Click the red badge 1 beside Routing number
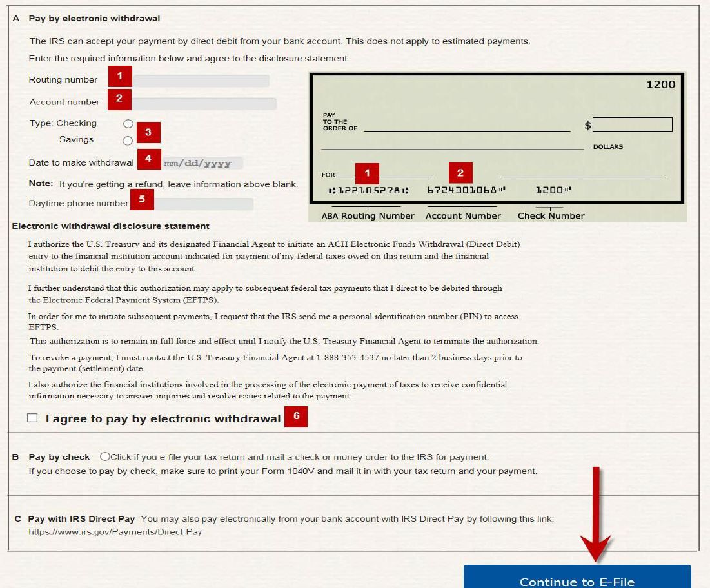This screenshot has width=710, height=588. coord(120,75)
